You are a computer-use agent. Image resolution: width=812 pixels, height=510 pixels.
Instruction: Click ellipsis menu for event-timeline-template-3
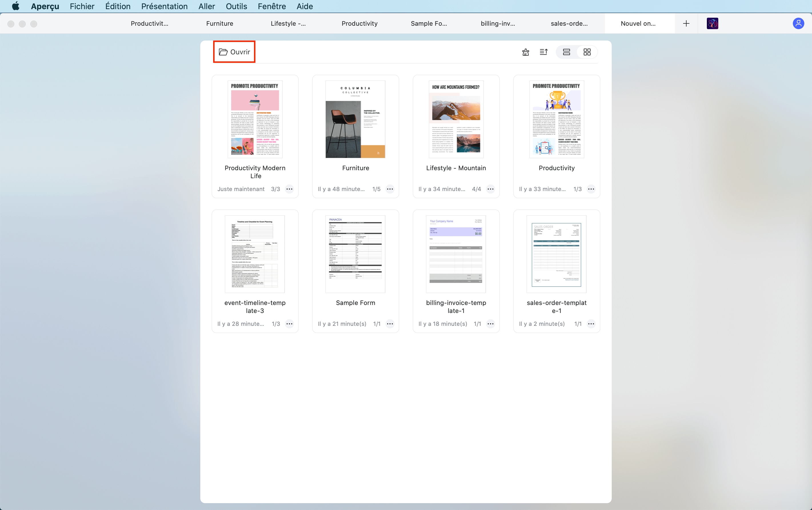tap(289, 323)
